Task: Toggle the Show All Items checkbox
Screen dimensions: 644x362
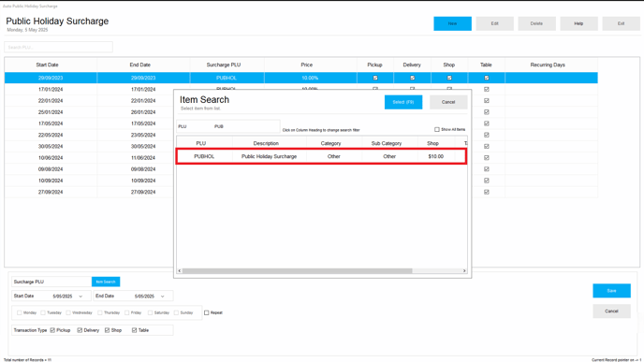Action: [x=437, y=129]
